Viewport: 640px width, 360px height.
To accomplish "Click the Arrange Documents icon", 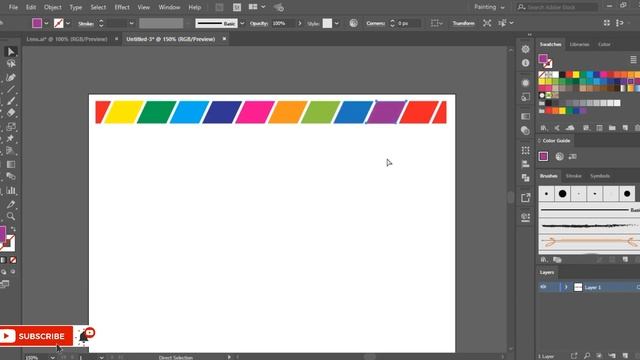I will 257,7.
